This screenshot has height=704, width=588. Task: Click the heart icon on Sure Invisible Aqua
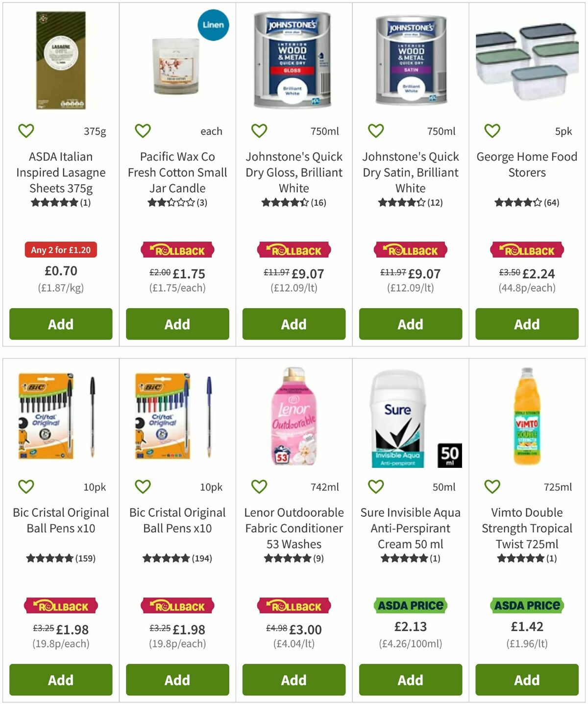tap(375, 486)
